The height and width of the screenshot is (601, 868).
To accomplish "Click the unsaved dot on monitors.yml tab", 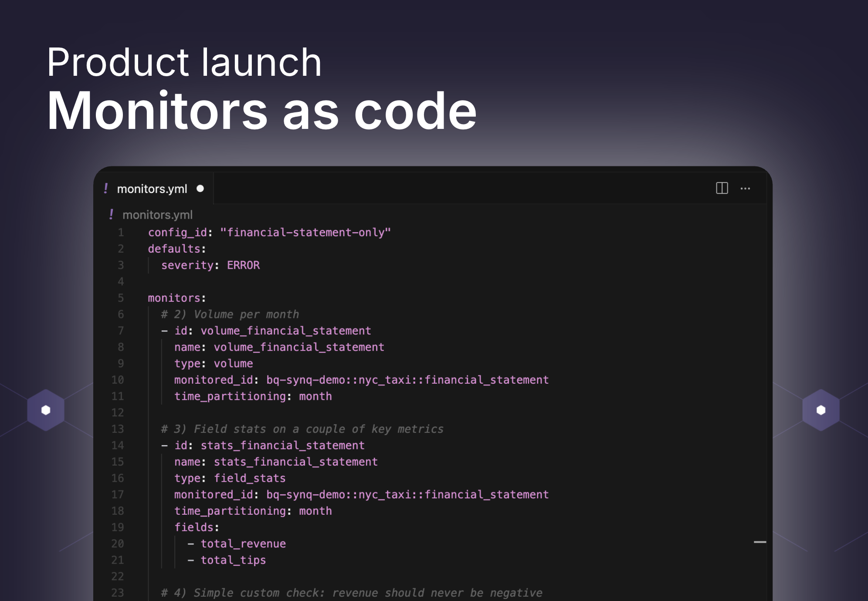I will (200, 189).
